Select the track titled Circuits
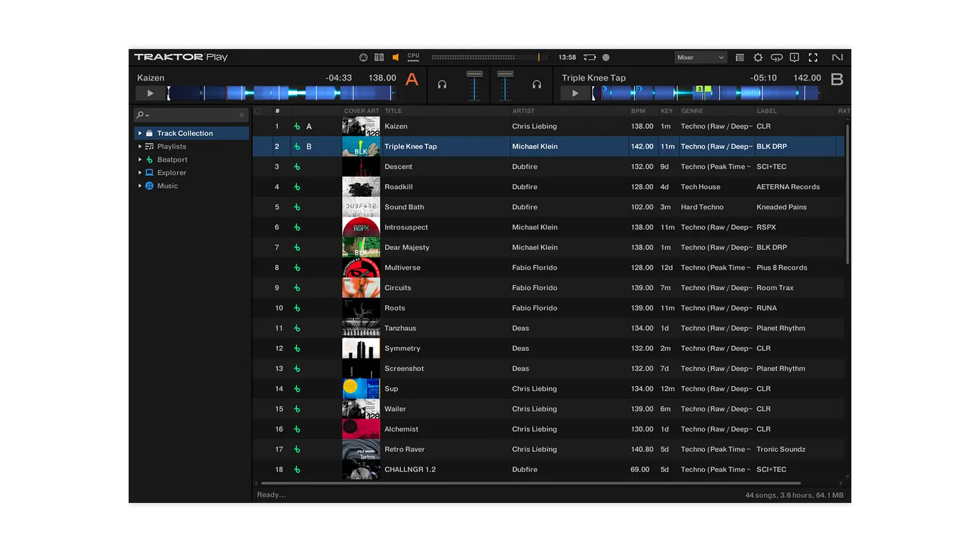 tap(398, 288)
